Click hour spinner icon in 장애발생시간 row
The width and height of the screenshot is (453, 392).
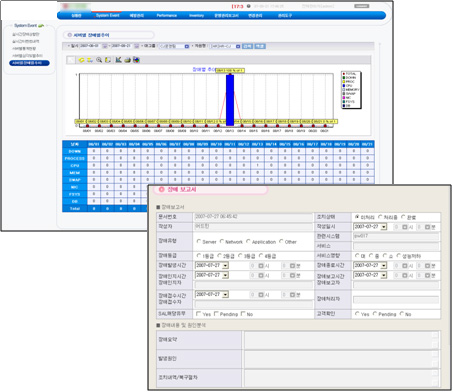tap(261, 266)
